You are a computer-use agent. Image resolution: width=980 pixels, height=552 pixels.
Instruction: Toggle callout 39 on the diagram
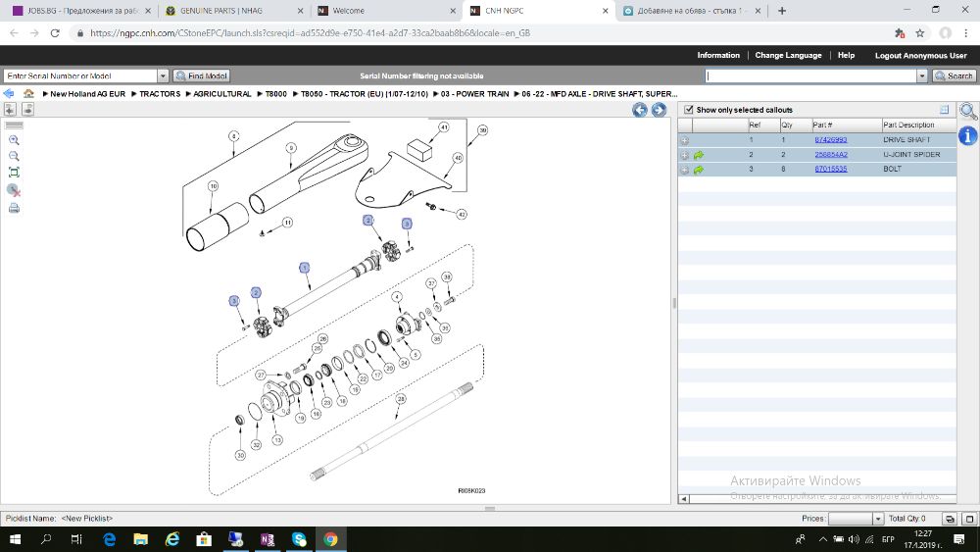coord(482,130)
